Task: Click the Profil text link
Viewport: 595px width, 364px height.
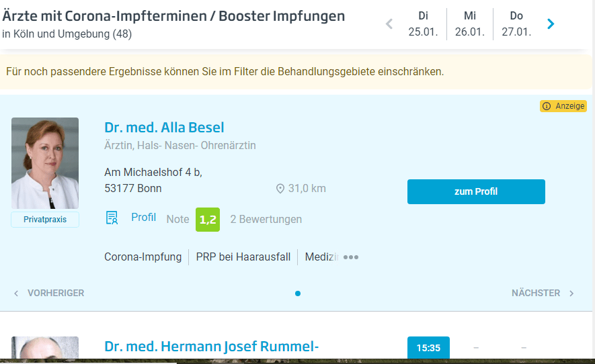Action: tap(143, 218)
